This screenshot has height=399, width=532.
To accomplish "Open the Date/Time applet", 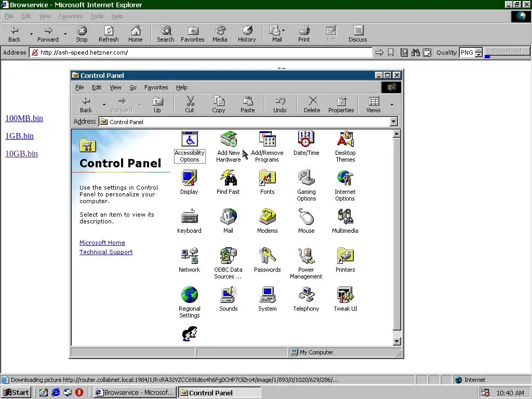I will [x=306, y=143].
